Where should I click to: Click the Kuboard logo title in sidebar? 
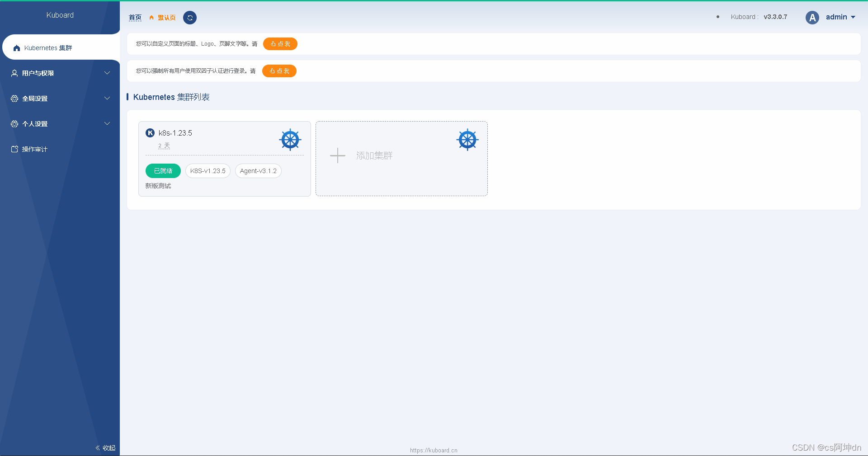click(x=60, y=15)
